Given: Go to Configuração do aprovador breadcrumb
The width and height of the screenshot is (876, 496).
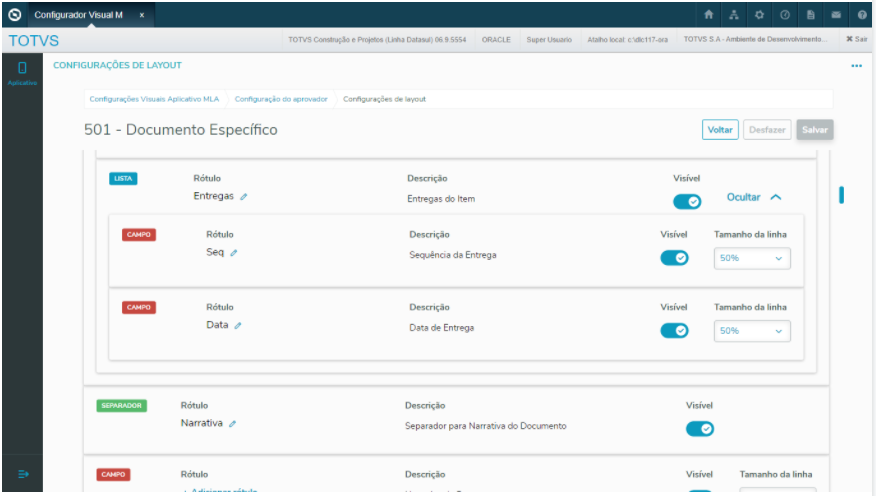Looking at the screenshot, I should [x=281, y=99].
